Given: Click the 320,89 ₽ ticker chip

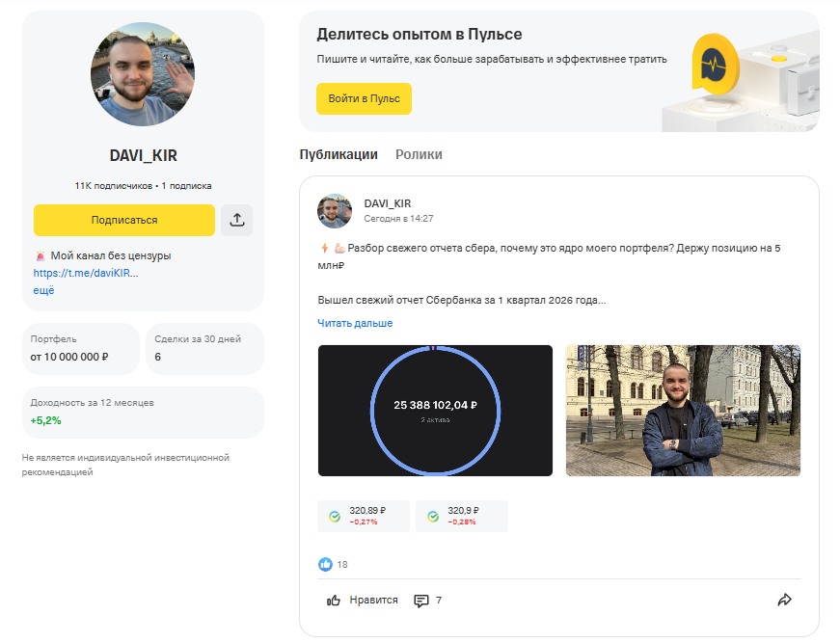Looking at the screenshot, I should click(364, 516).
